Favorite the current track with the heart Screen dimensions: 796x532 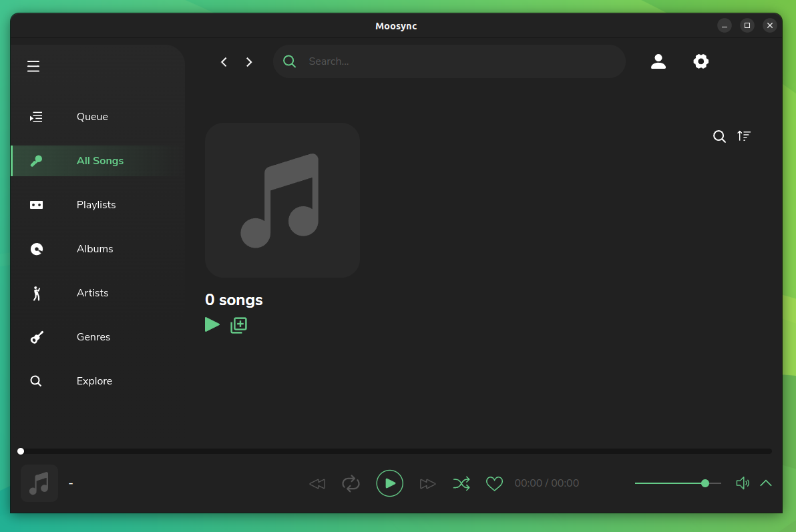(x=494, y=483)
